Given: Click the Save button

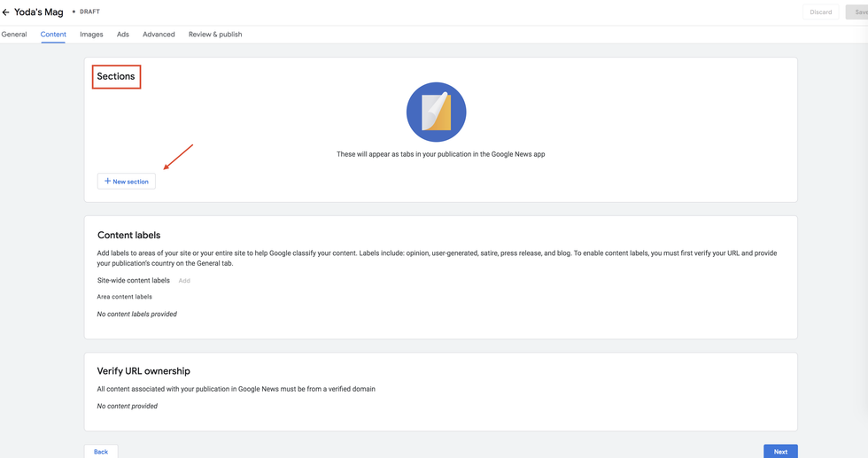Looking at the screenshot, I should 859,12.
